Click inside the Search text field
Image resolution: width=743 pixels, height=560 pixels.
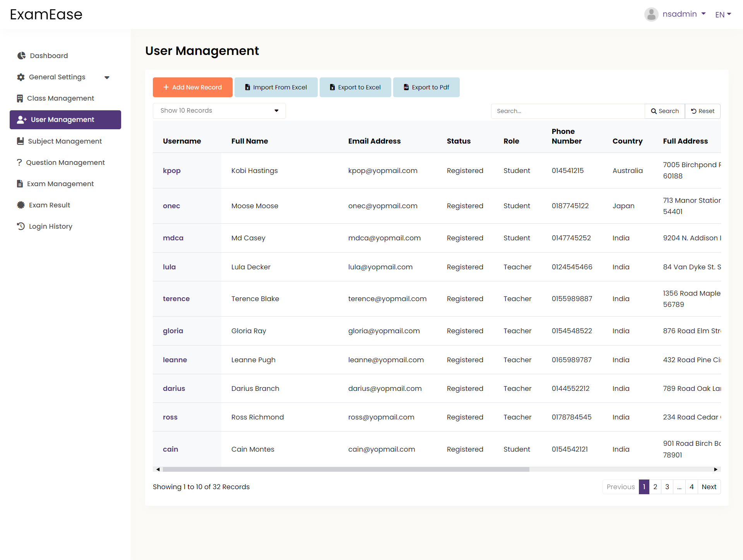point(568,111)
